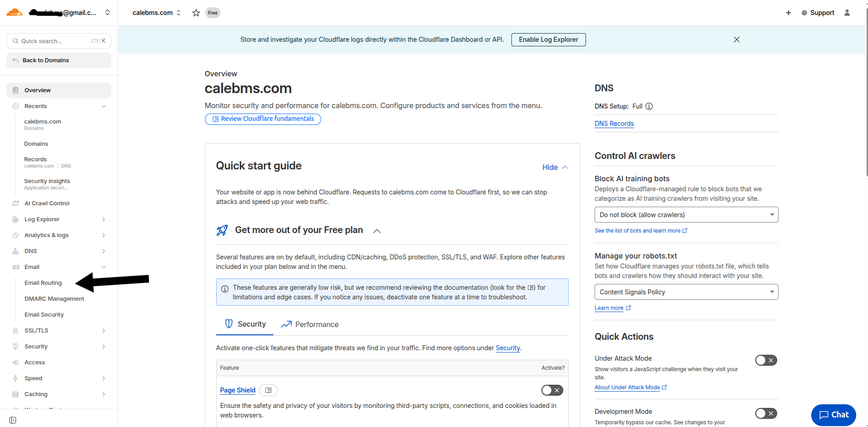The height and width of the screenshot is (427, 868).
Task: Switch to the Performance tab
Action: tap(310, 324)
